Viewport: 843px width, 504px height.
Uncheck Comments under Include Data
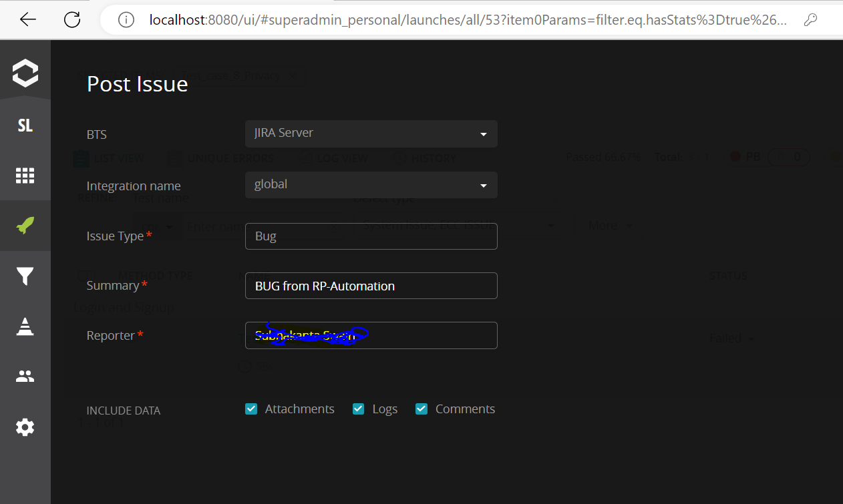[421, 409]
